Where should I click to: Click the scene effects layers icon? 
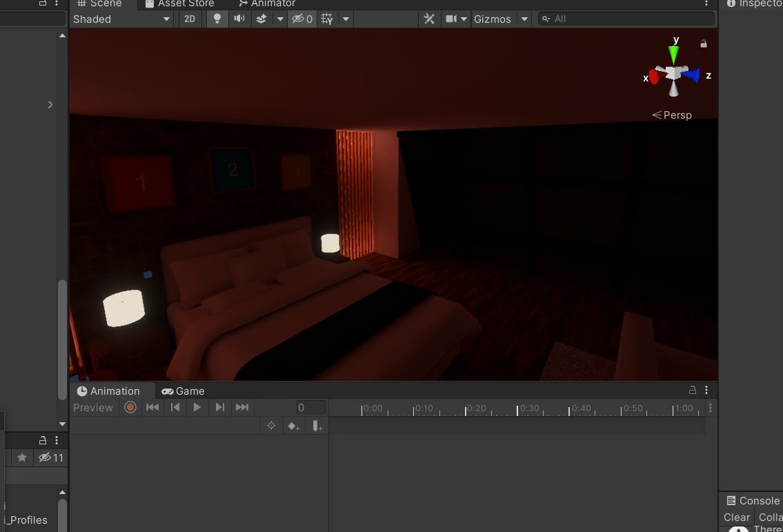[x=261, y=19]
